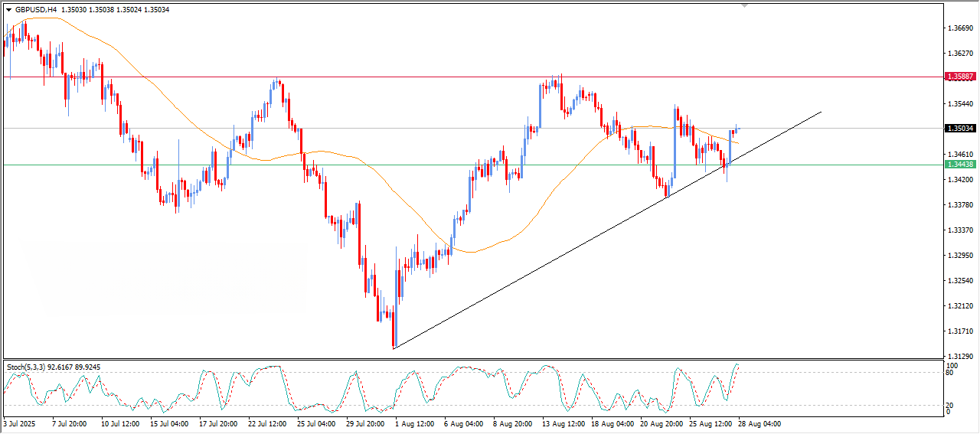The image size is (980, 434).
Task: Click the stochastic value 92.6167
Action: click(x=61, y=367)
